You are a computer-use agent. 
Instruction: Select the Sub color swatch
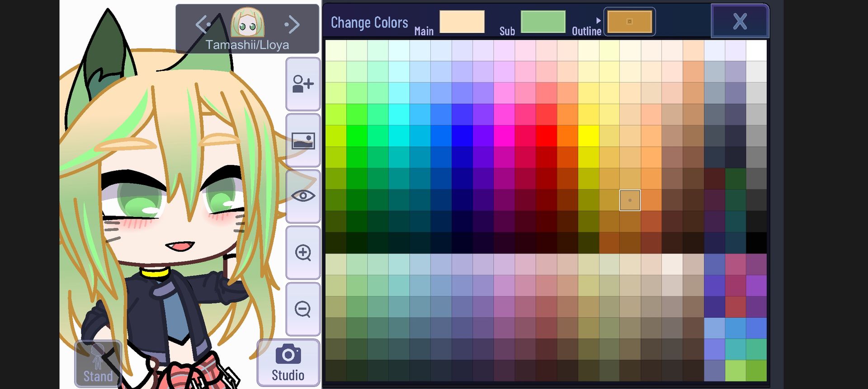[543, 22]
